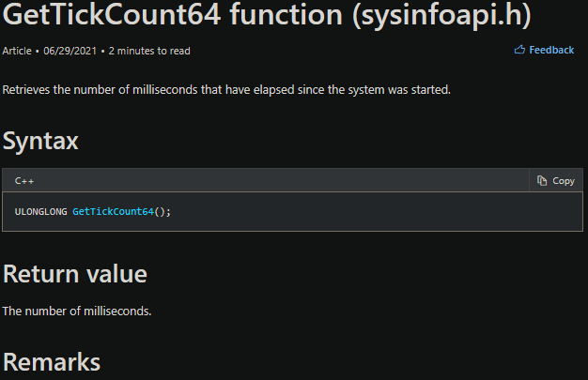This screenshot has width=588, height=380.
Task: Open the Feedback link
Action: click(550, 50)
